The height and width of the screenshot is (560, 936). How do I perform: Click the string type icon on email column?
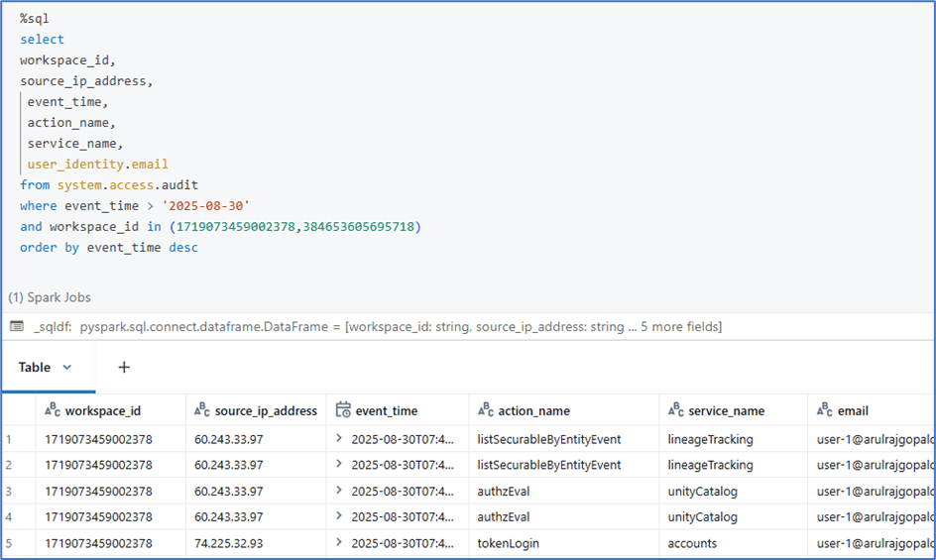825,410
